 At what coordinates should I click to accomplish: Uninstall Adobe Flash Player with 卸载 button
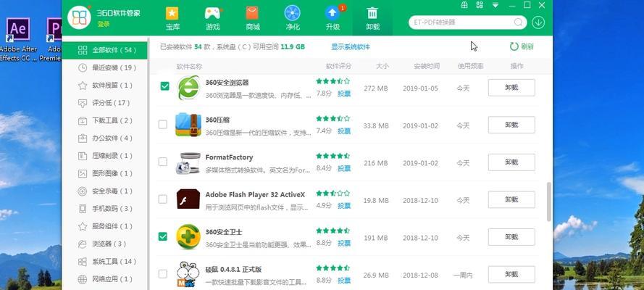511,199
